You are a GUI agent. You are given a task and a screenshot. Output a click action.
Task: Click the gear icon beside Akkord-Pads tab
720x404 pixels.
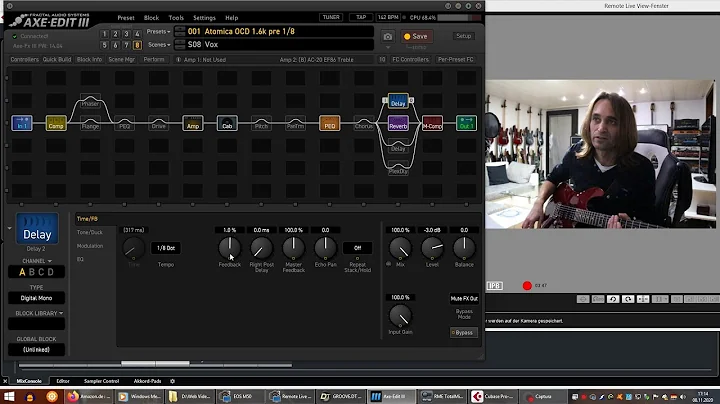(173, 381)
